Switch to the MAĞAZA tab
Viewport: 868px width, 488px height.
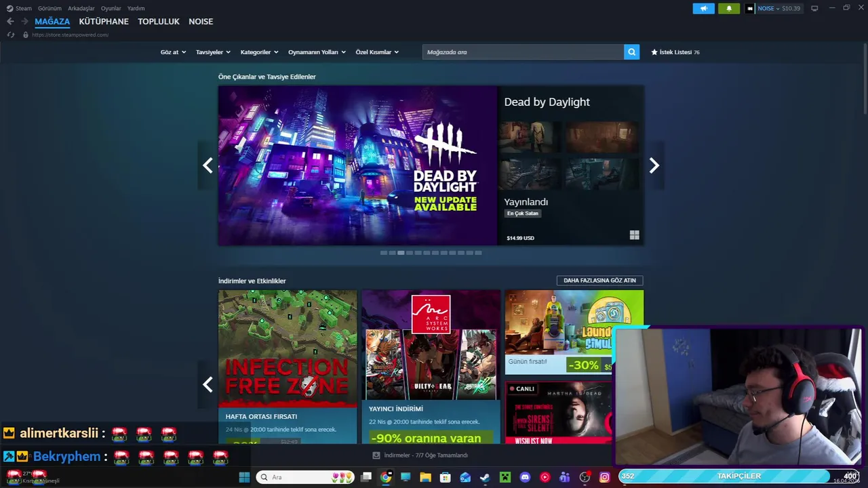click(52, 22)
